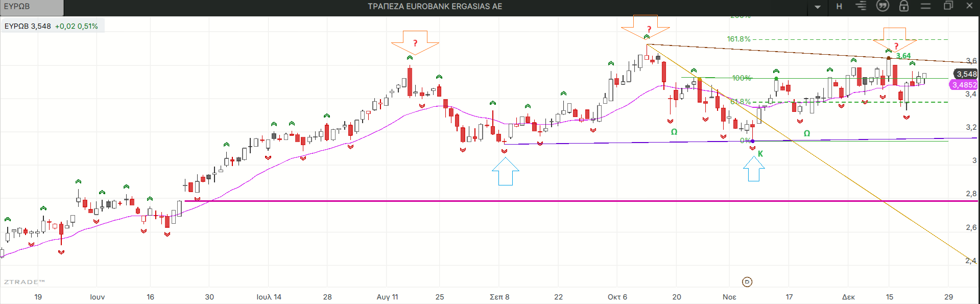Click the restore window icon

pyautogui.click(x=948, y=6)
